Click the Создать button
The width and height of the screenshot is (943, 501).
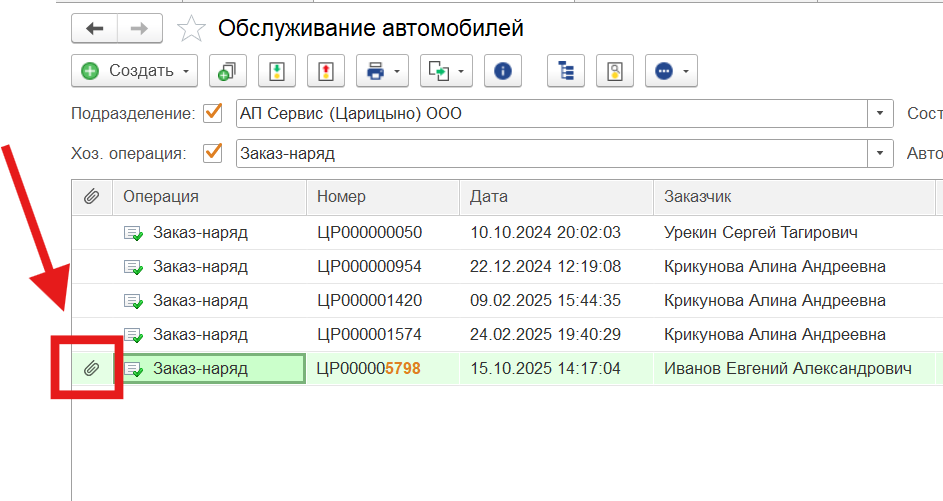[x=134, y=71]
